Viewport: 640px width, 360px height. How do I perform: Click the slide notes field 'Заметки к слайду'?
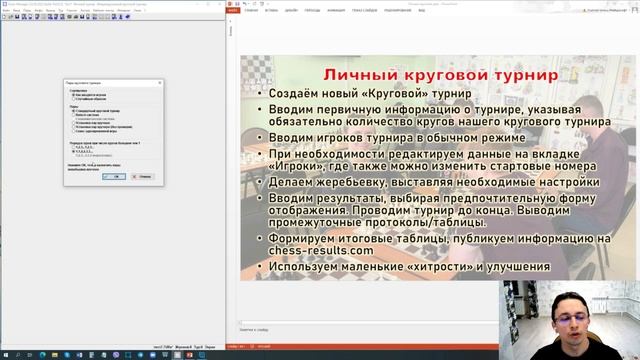click(254, 329)
